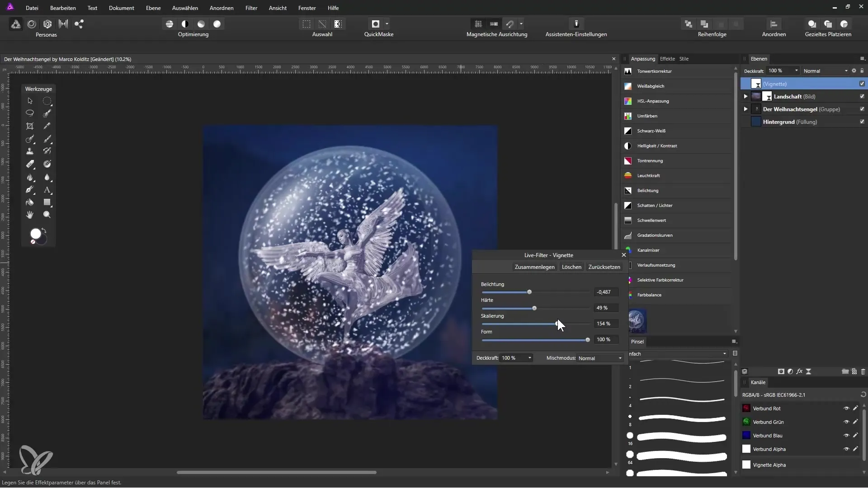
Task: Open the Ebene menu
Action: click(153, 8)
